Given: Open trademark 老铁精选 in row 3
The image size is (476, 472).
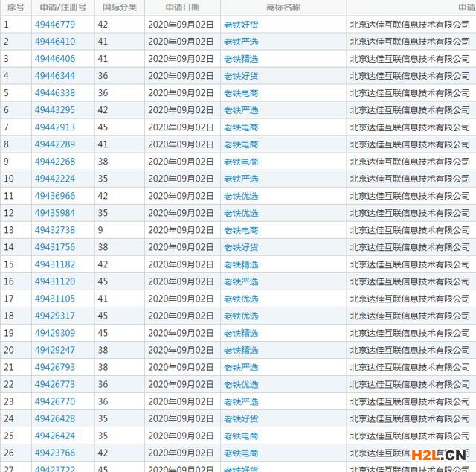Looking at the screenshot, I should click(x=241, y=59).
